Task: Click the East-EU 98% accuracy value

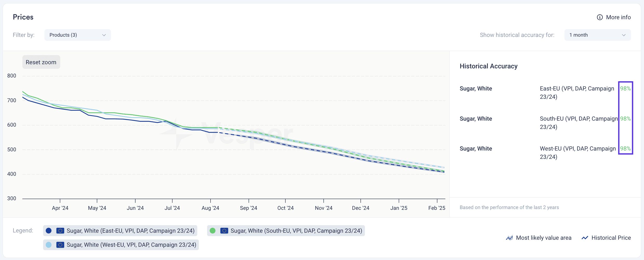Action: pyautogui.click(x=626, y=88)
